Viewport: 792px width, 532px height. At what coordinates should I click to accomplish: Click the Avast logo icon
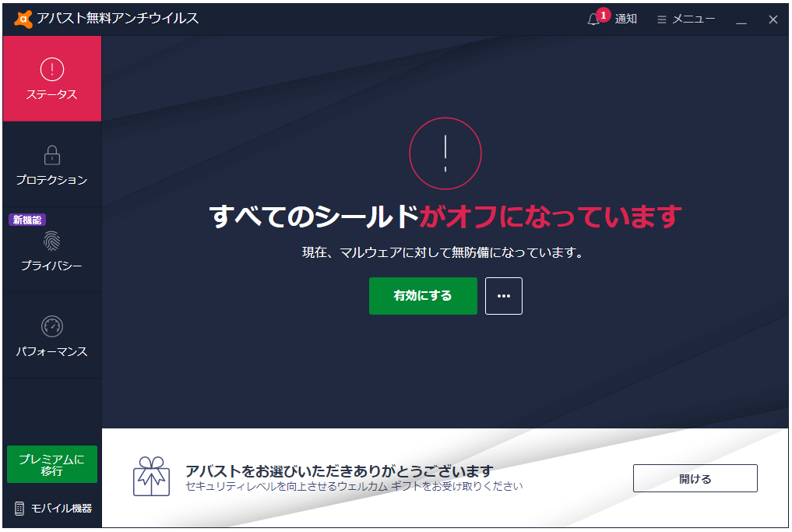(23, 19)
